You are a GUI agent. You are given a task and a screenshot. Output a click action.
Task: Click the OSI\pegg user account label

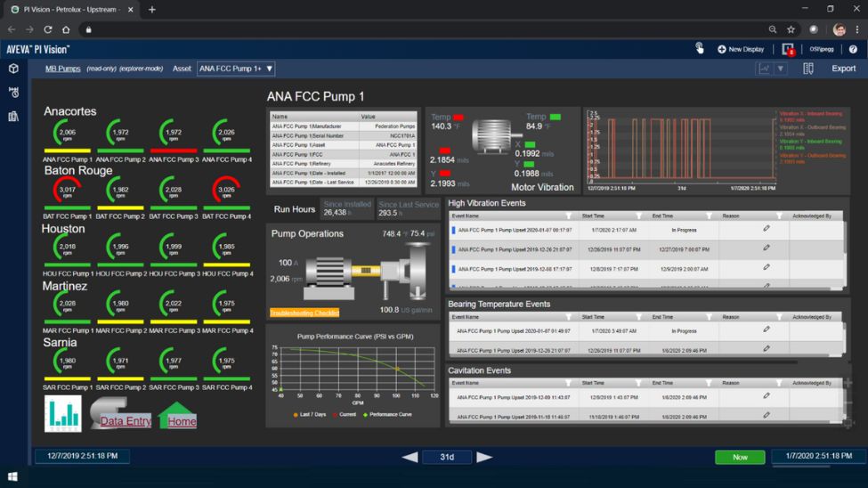822,49
